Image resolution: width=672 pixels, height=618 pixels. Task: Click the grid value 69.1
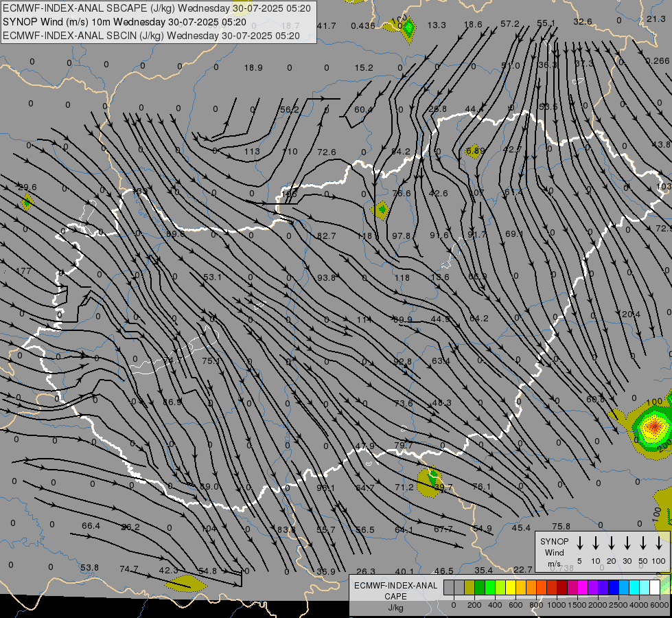coord(514,233)
